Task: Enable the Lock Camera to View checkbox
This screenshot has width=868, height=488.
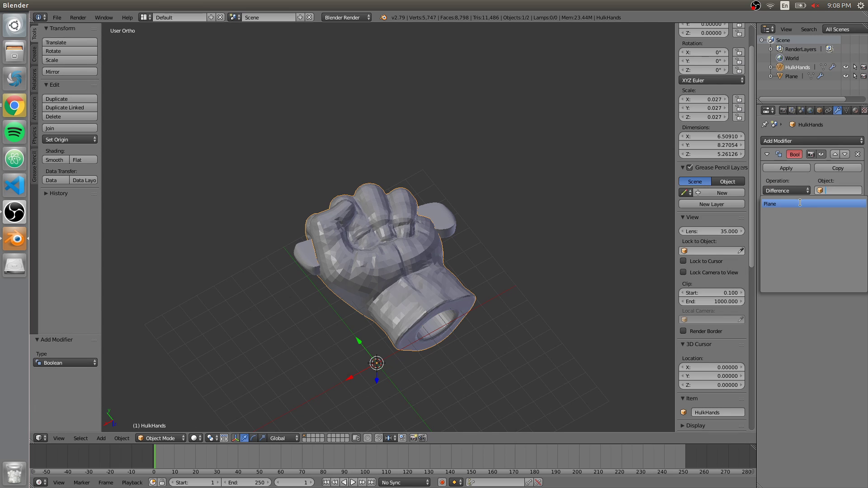Action: 683,272
